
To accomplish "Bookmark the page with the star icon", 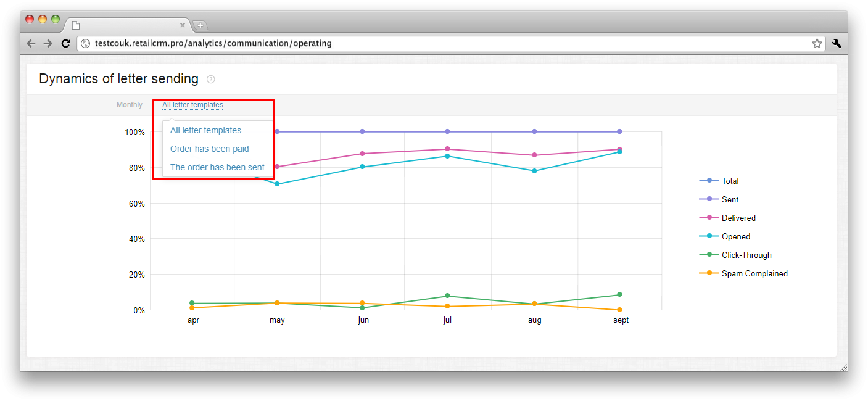I will coord(817,43).
